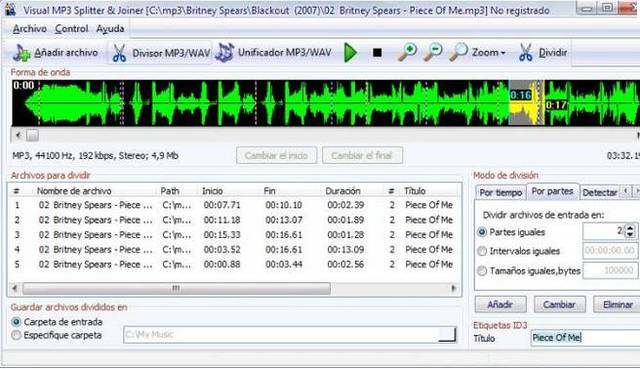Click the Añadir button

coord(500,305)
